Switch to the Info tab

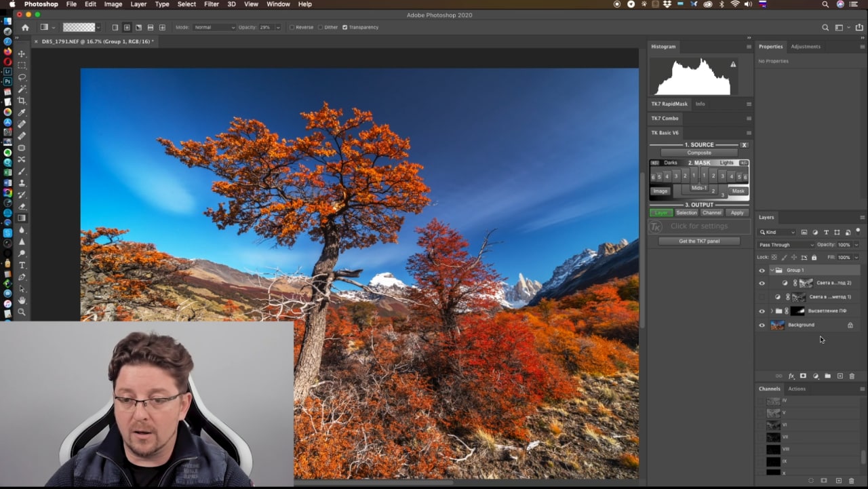[x=700, y=104]
